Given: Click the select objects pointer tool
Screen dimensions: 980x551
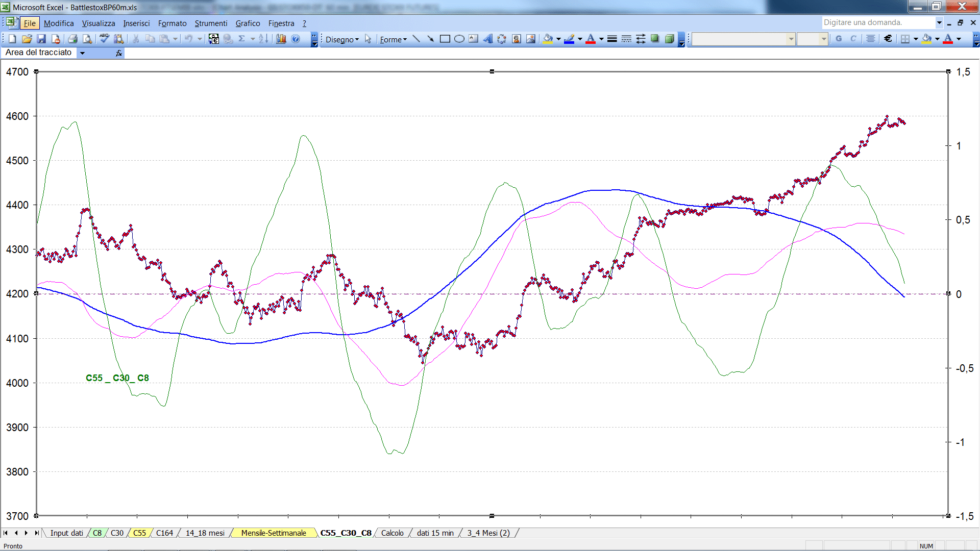Looking at the screenshot, I should tap(368, 39).
